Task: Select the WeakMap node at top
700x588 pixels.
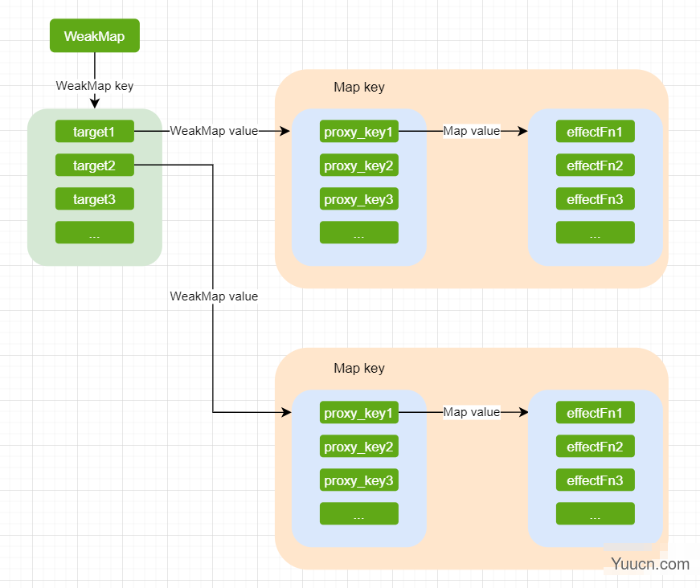Action: 94,36
